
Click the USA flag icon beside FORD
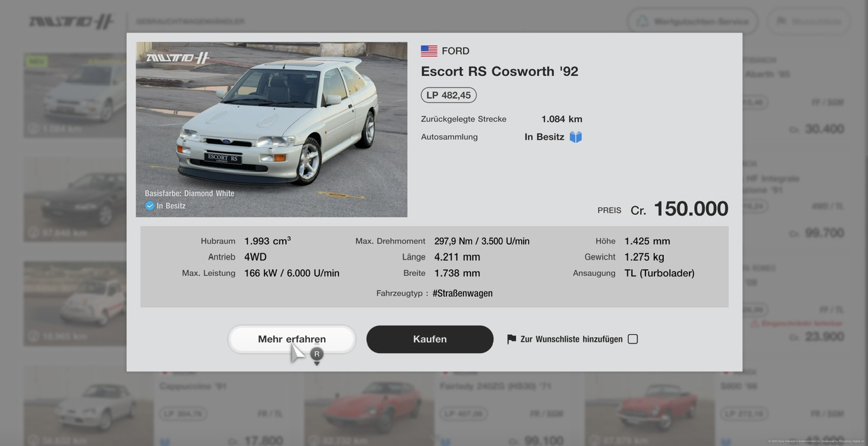[x=429, y=51]
